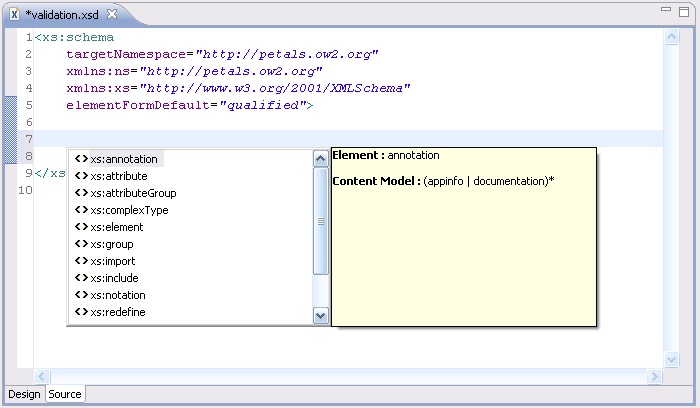Click the editor's horizontal scrollbar right arrow

pos(654,376)
